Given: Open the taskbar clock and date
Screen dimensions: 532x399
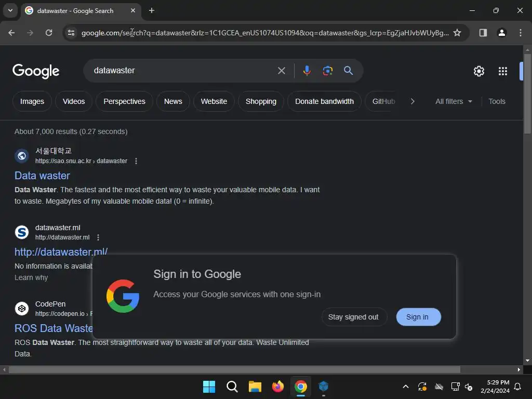Looking at the screenshot, I should (495, 387).
